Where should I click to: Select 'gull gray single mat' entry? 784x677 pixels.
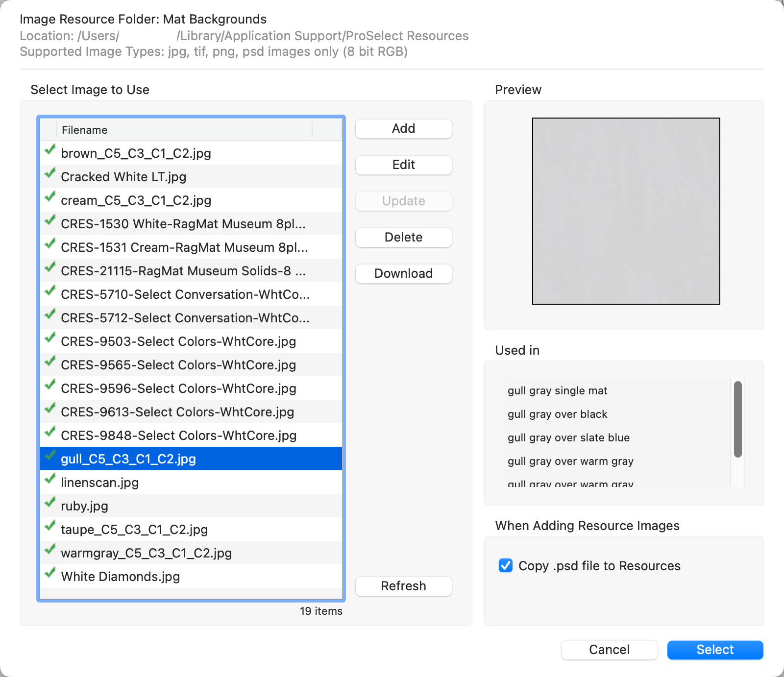pos(557,391)
